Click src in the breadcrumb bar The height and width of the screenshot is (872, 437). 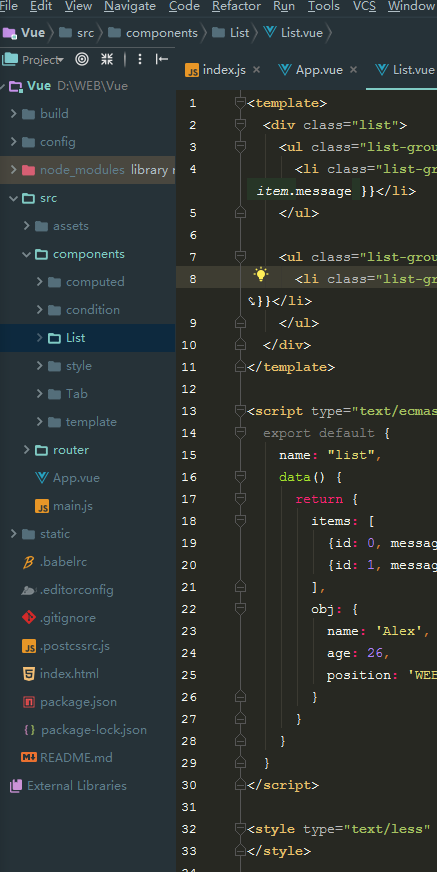(x=77, y=33)
